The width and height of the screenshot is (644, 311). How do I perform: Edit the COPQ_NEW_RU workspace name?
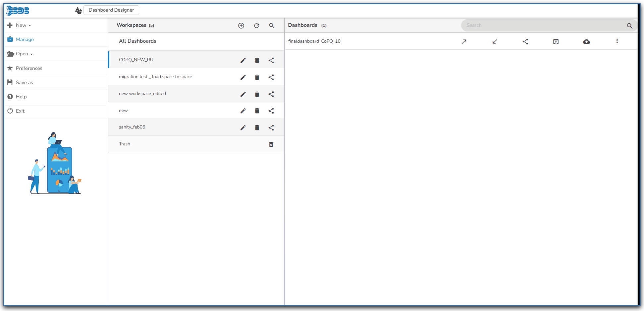[x=243, y=60]
